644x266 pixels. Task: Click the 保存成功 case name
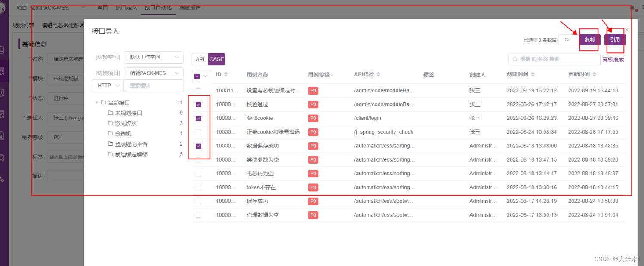257,201
